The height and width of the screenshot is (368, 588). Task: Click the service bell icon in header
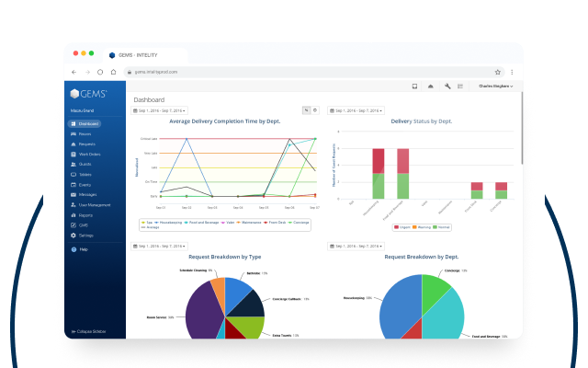click(x=431, y=86)
